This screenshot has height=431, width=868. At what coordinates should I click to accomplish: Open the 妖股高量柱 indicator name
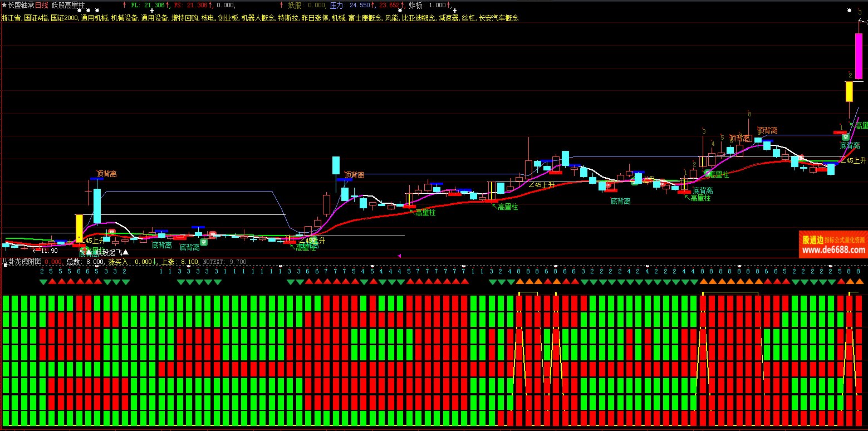point(68,5)
